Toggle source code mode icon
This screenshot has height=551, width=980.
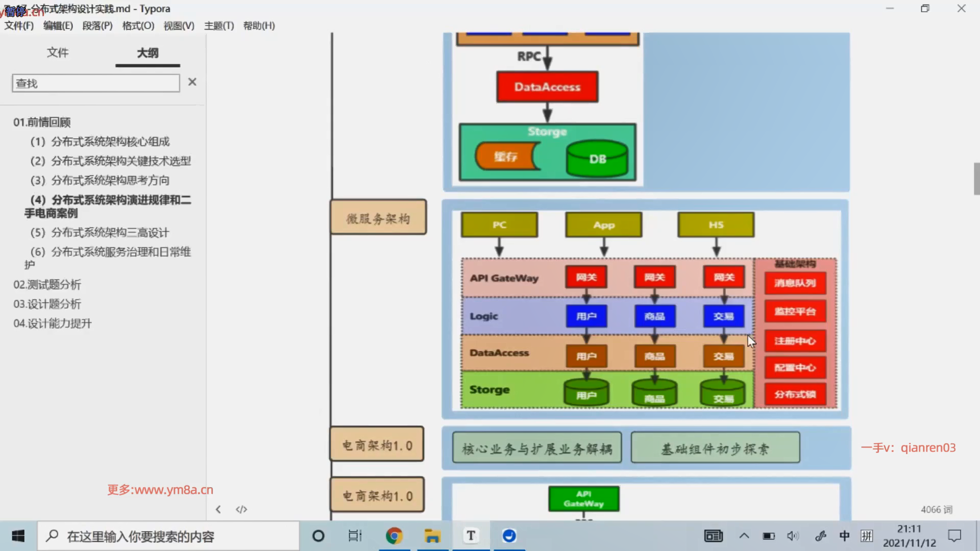pos(241,509)
